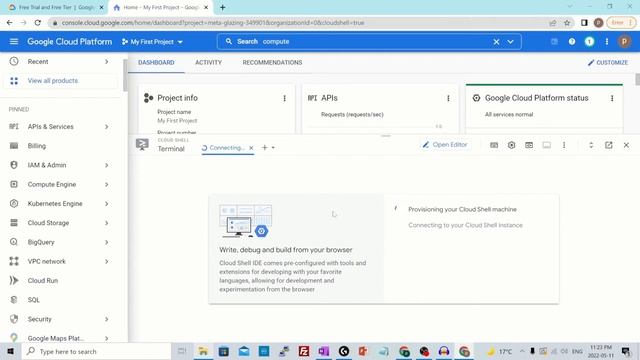640x360 pixels.
Task: Activate Cloud Shell icon in header
Action: pos(554,42)
